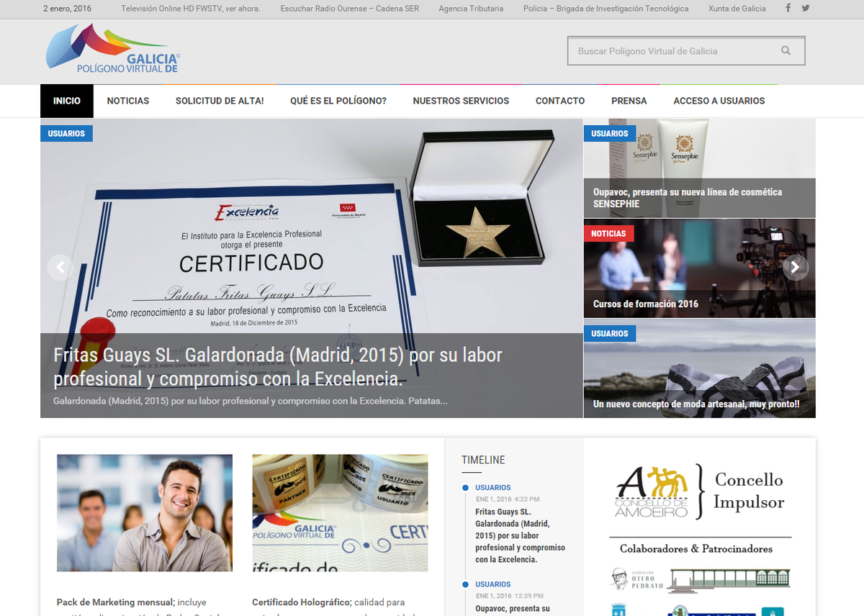Open the CONTACTO menu item

pos(560,101)
